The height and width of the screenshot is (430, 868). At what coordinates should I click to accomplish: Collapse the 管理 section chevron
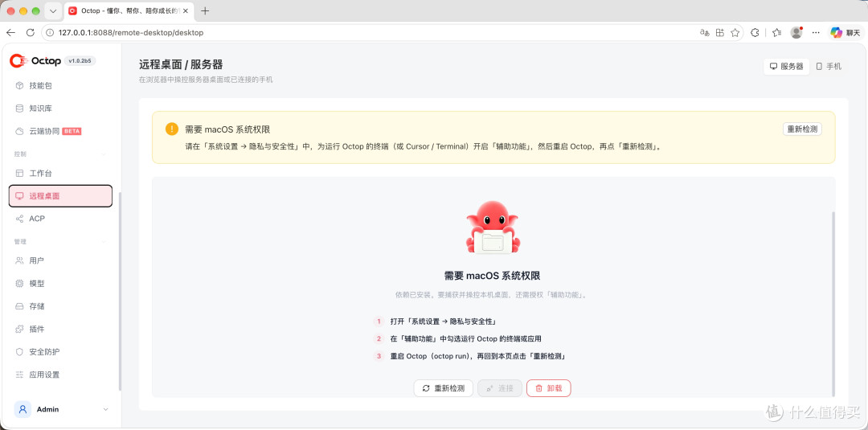pos(105,241)
